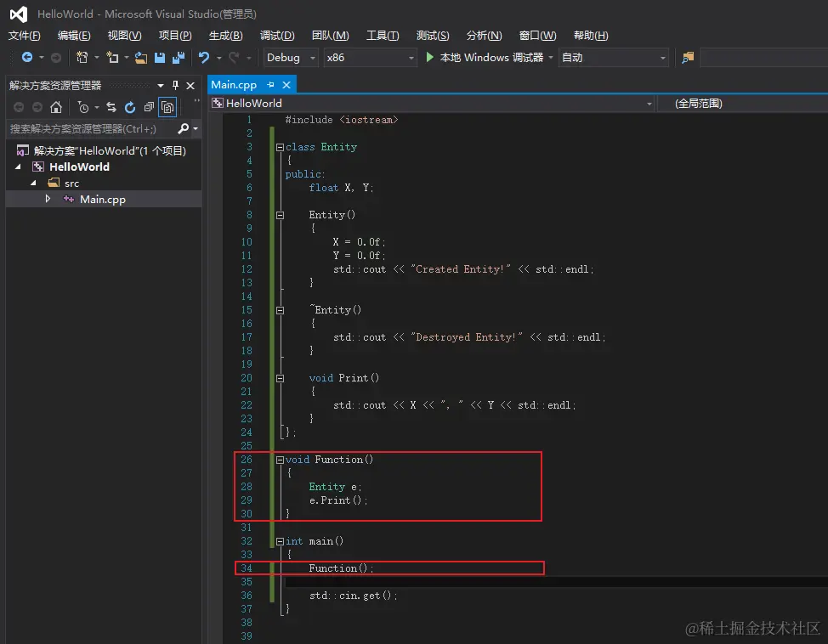828x644 pixels.
Task: Click the Open File folder icon
Action: click(141, 58)
